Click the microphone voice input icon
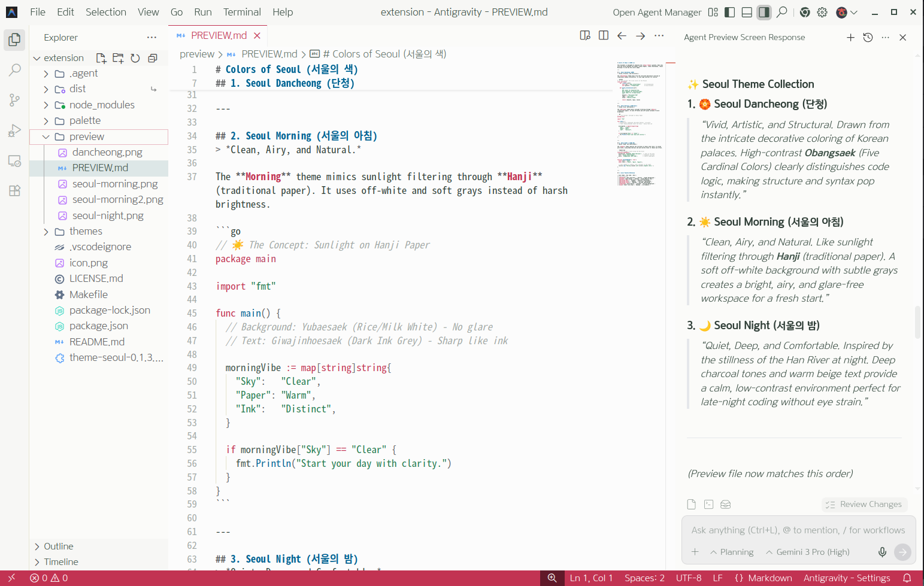Viewport: 924px width, 586px height. tap(882, 552)
